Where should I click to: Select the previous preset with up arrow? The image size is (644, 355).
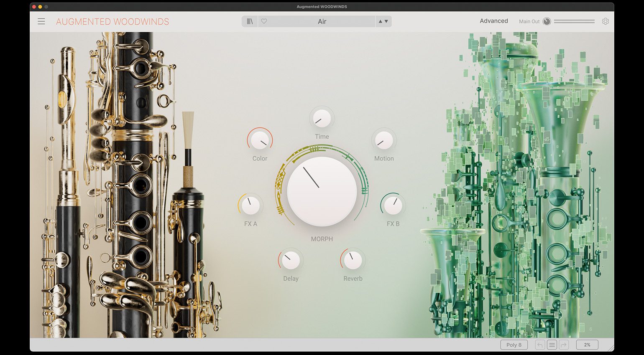tap(381, 21)
